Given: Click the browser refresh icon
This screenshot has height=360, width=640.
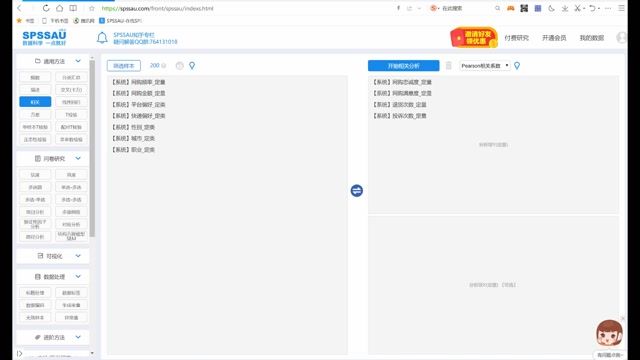Looking at the screenshot, I should tap(46, 8).
